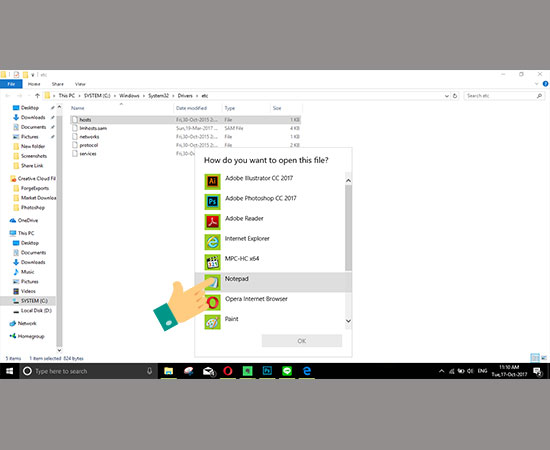550x450 pixels.
Task: Sort files by Size column header
Action: (x=286, y=108)
